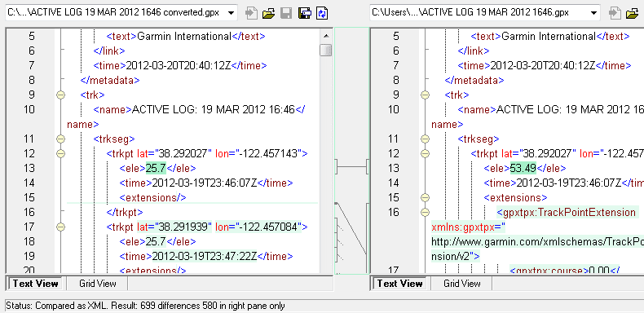Click 2012-03-20T20:40:12Z time in right pane
644x313 pixels.
click(543, 66)
